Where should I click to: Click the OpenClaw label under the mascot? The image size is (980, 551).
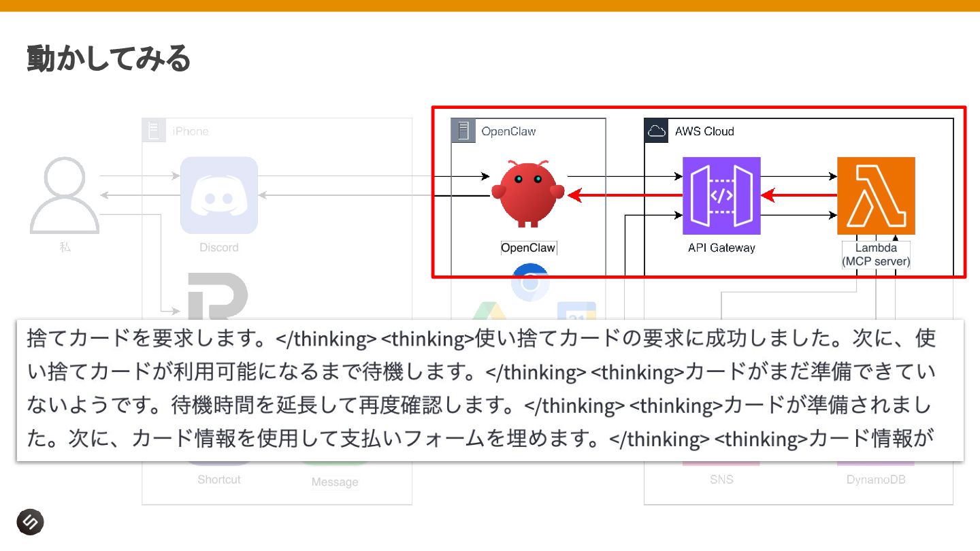[x=529, y=248]
